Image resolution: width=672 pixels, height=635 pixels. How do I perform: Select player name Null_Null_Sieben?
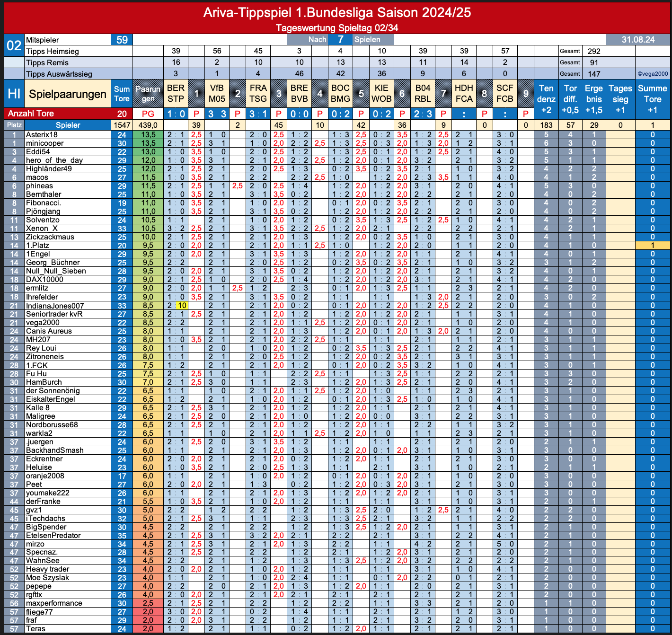tap(56, 271)
